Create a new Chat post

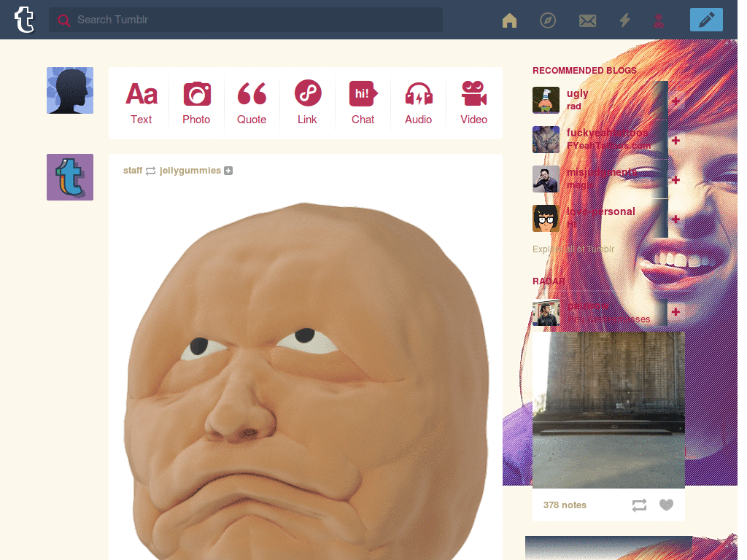click(363, 103)
